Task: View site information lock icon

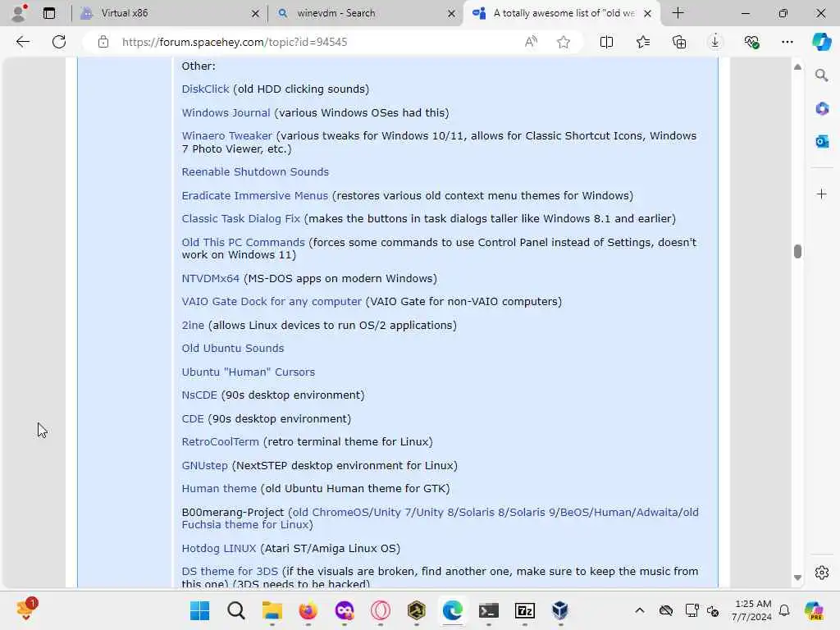Action: 103,42
